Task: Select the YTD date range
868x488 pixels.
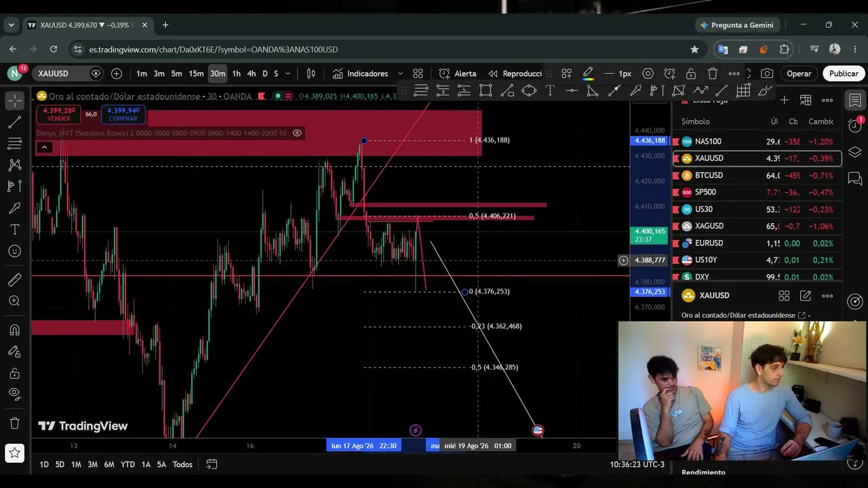Action: (x=127, y=464)
